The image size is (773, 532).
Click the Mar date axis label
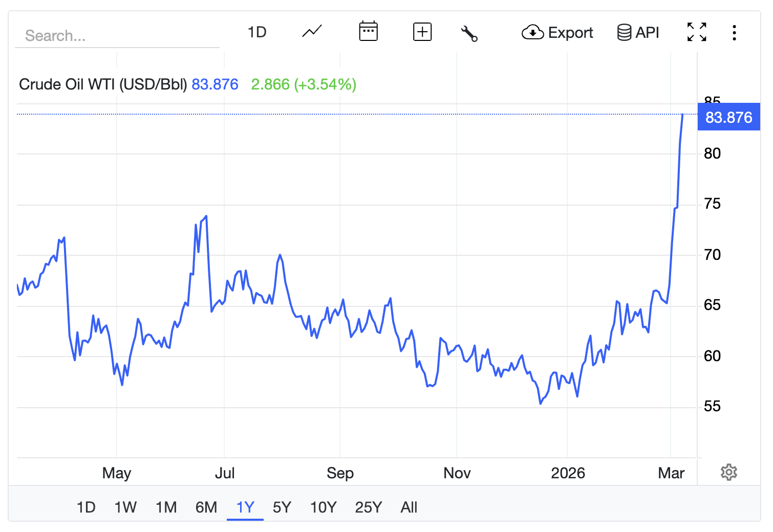(x=671, y=473)
